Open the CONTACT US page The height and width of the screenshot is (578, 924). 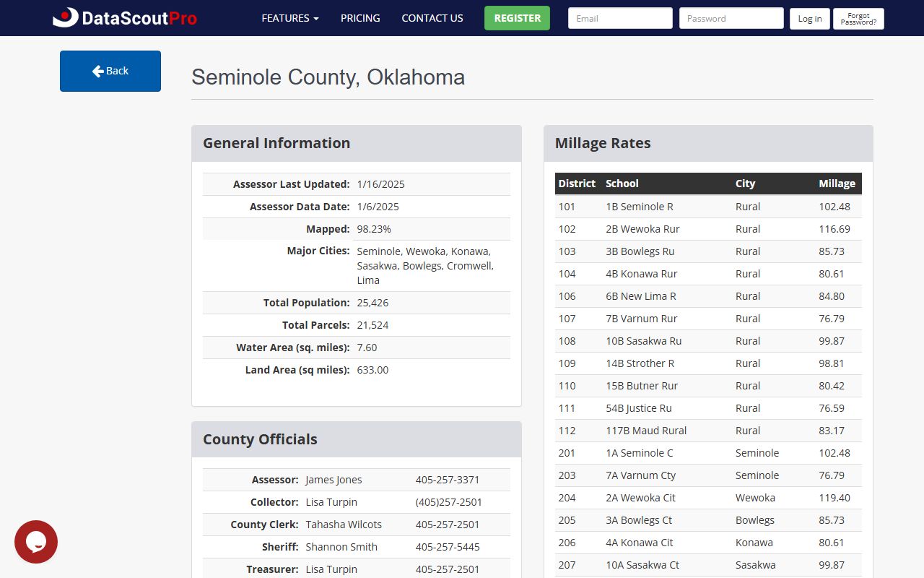432,18
